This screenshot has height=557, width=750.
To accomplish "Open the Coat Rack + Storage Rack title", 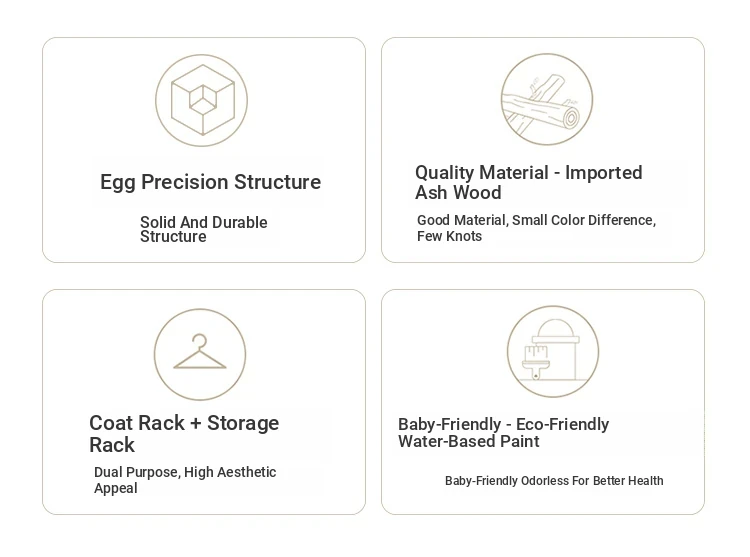I will [184, 434].
